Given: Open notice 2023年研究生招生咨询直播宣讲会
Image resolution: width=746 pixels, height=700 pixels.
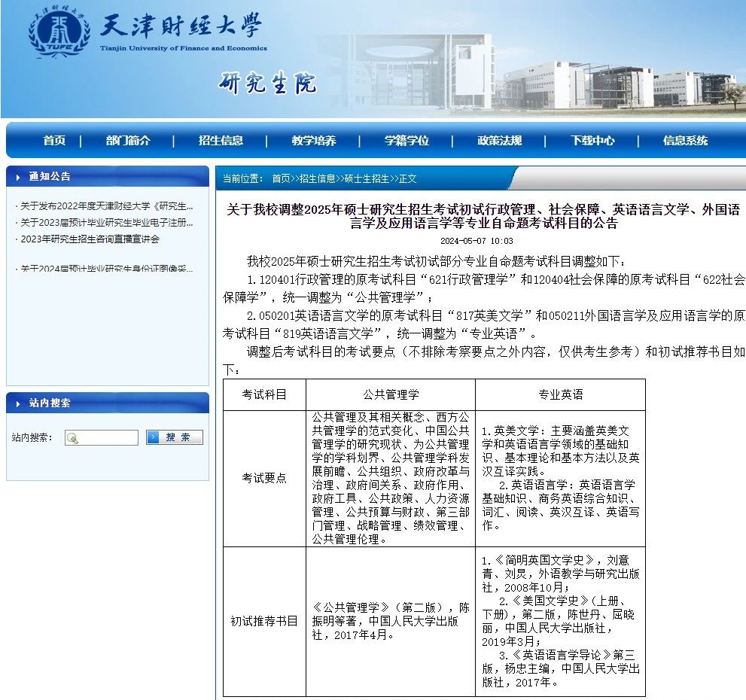Looking at the screenshot, I should pyautogui.click(x=90, y=239).
